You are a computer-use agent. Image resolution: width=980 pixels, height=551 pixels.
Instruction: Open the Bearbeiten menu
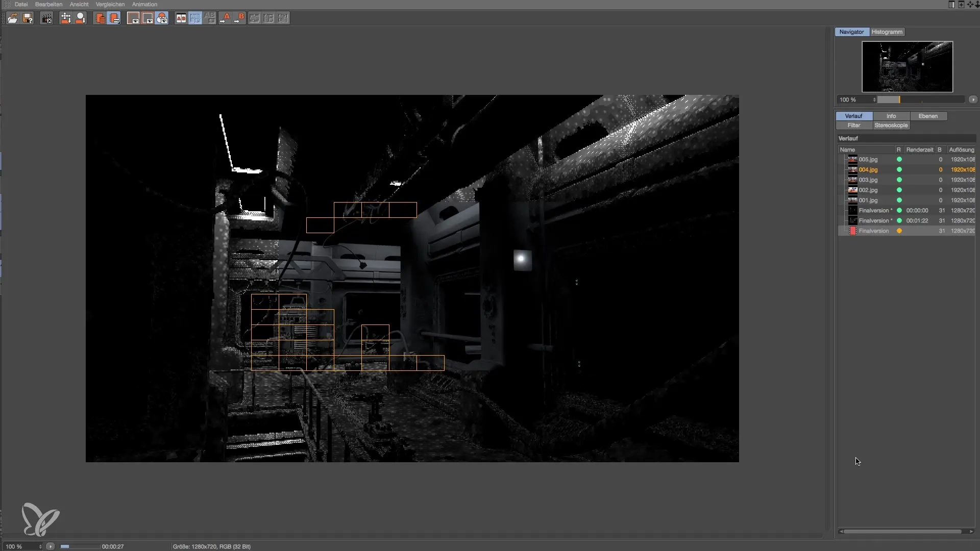pyautogui.click(x=48, y=4)
